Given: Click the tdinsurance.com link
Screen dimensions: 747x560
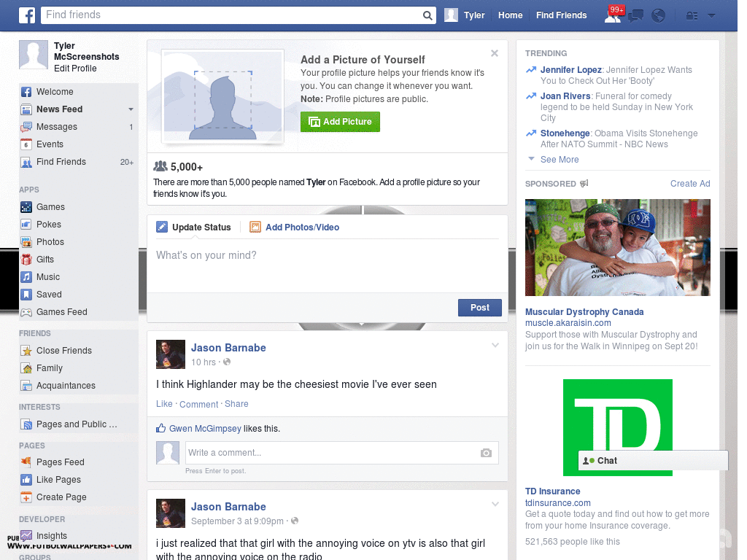Looking at the screenshot, I should [x=557, y=503].
